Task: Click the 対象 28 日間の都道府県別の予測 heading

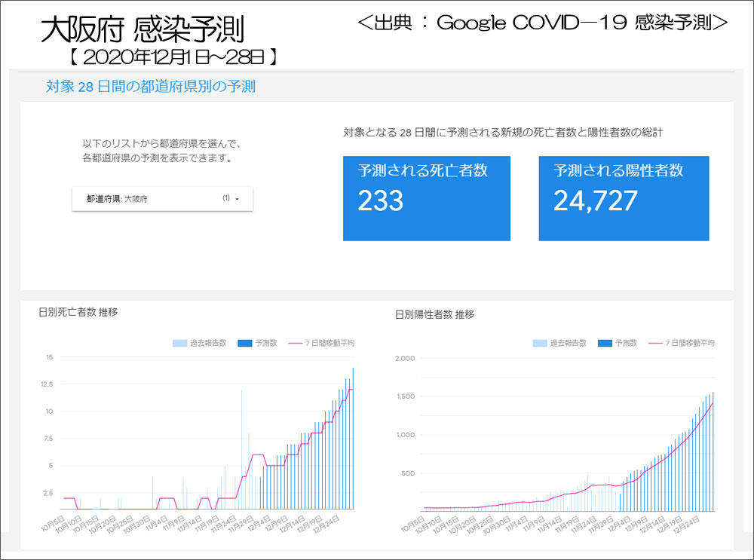Action: (151, 87)
